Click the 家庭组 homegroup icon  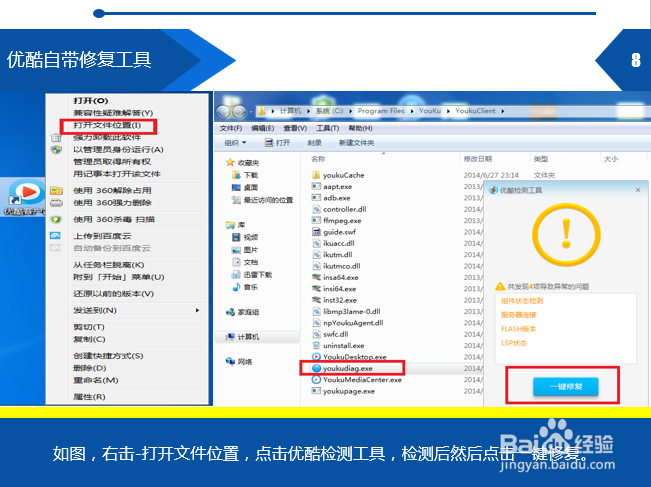click(230, 312)
